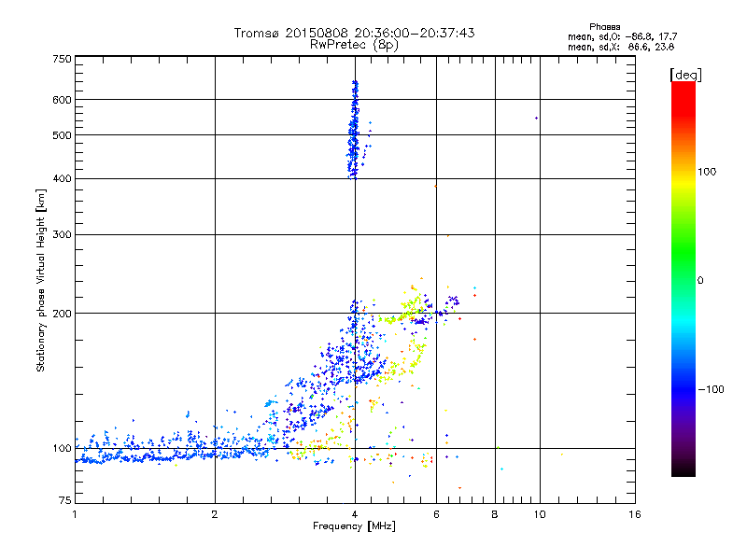Click the y-axis tick label '750'
Viewport: 747px width, 560px height.
point(62,59)
